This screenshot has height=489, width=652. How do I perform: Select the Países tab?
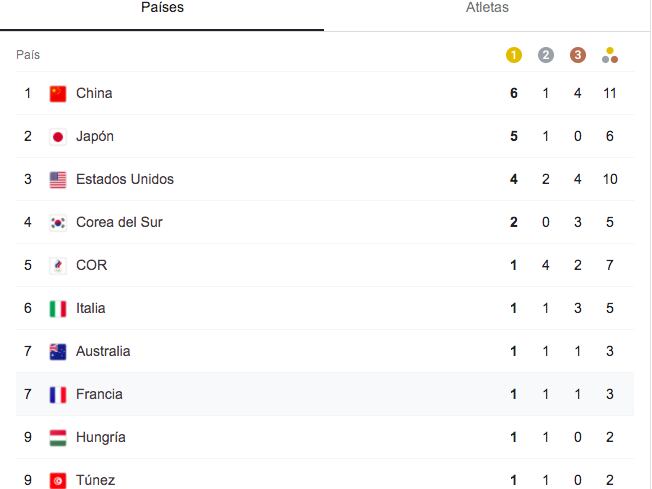tap(162, 8)
